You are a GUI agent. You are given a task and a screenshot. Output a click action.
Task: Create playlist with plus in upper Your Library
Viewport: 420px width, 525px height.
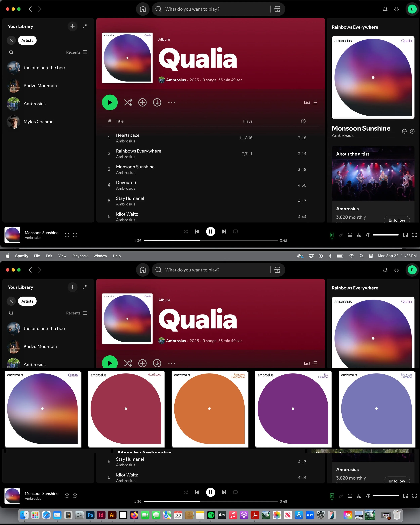click(x=73, y=26)
